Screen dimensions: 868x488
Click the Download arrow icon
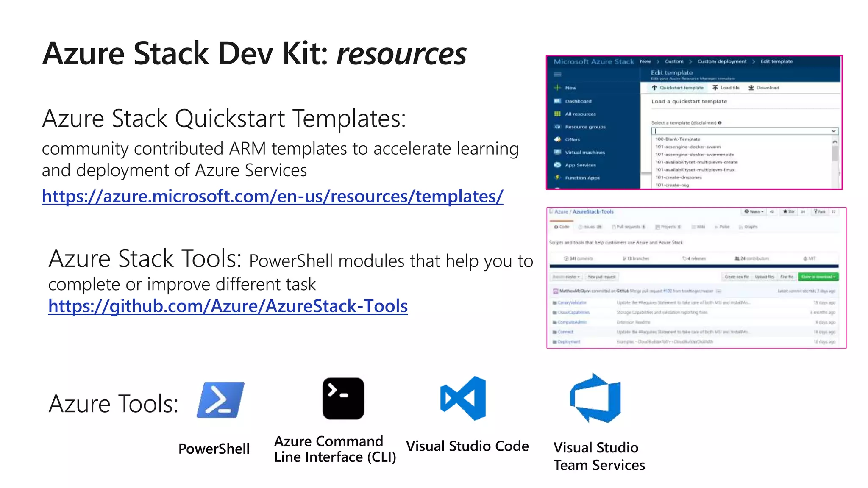[x=751, y=88]
